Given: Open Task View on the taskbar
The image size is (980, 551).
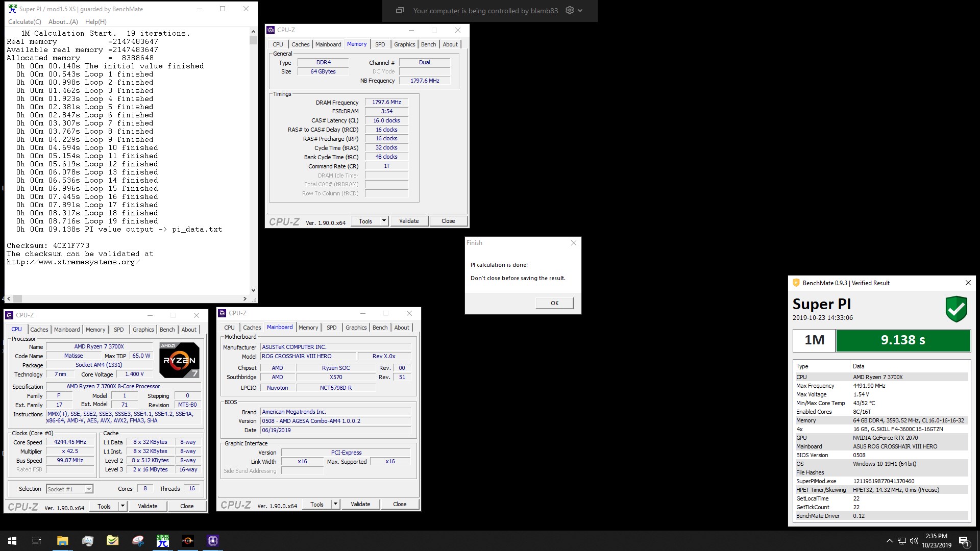Looking at the screenshot, I should (x=37, y=541).
